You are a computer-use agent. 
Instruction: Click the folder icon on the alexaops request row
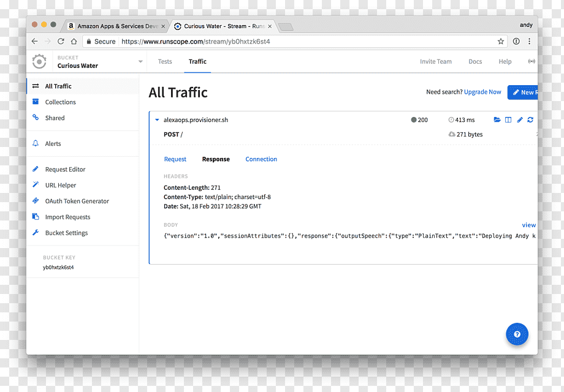pyautogui.click(x=497, y=119)
